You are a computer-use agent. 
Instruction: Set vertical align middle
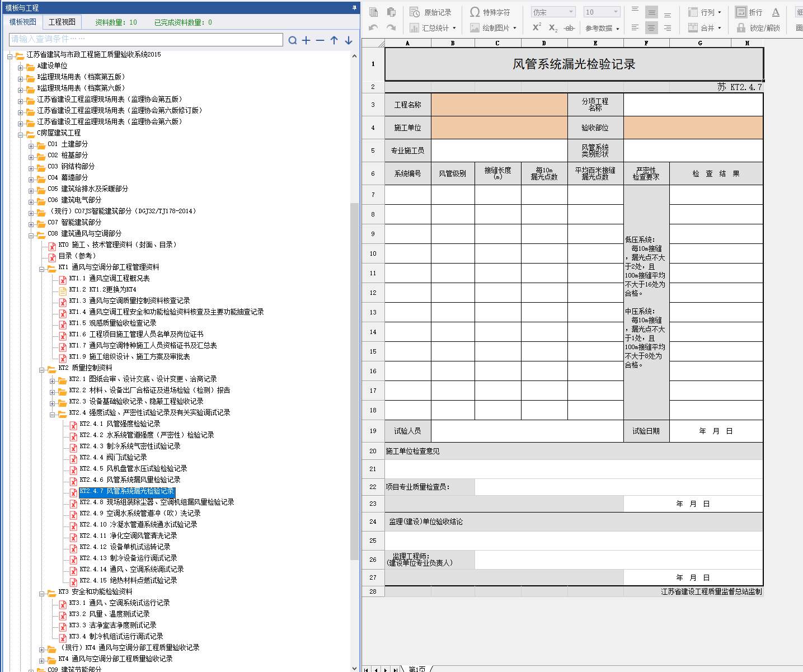pyautogui.click(x=651, y=12)
